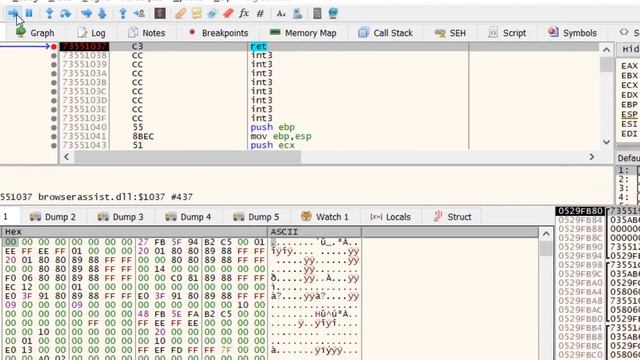The image size is (640, 360).
Task: Toggle the breakpoint dot at address 7355103E
Action: coord(54,109)
